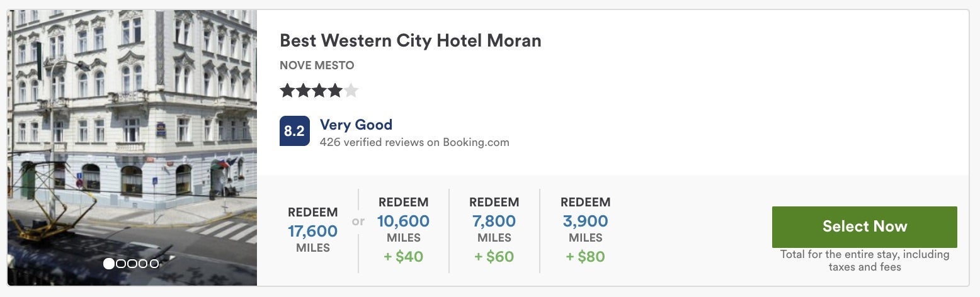980x297 pixels.
Task: Click the NOVE MESTO neighborhood label
Action: [x=317, y=65]
